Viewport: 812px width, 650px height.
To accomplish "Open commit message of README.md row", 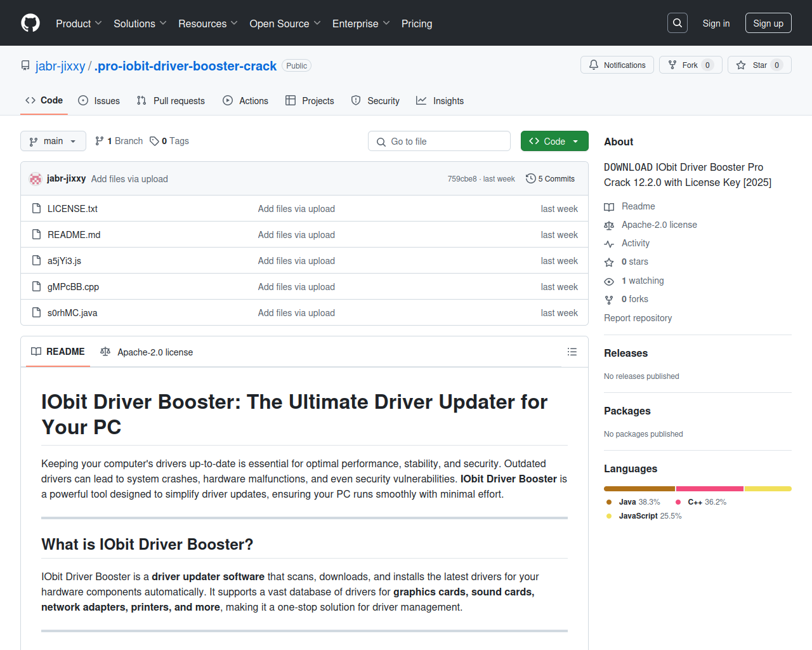I will [x=296, y=234].
